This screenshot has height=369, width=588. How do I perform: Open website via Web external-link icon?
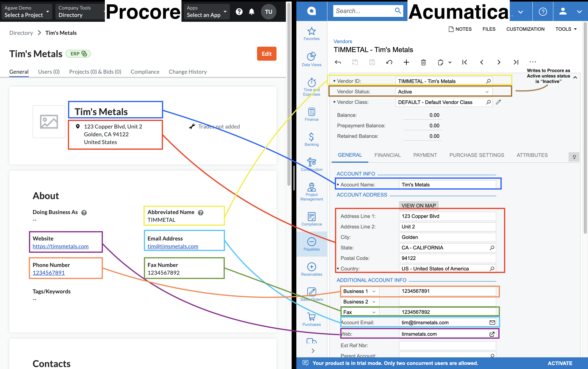[x=492, y=334]
